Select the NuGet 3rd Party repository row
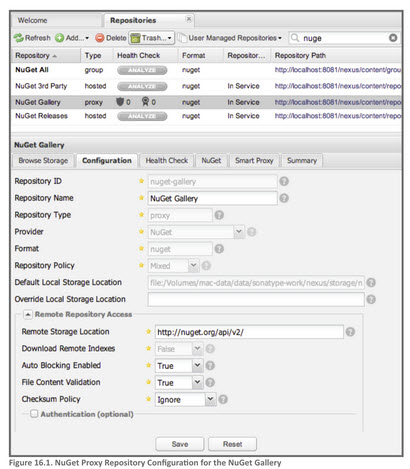The width and height of the screenshot is (410, 469). tap(206, 86)
